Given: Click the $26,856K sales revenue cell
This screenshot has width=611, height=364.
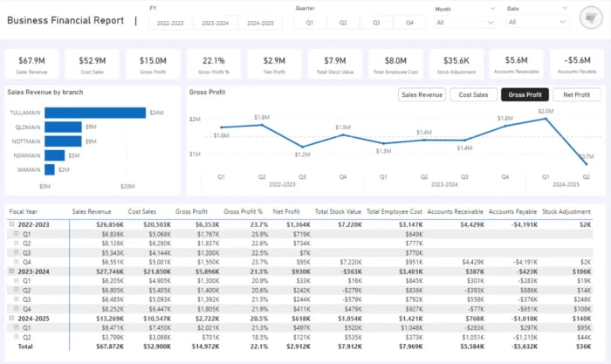Looking at the screenshot, I should tap(110, 224).
